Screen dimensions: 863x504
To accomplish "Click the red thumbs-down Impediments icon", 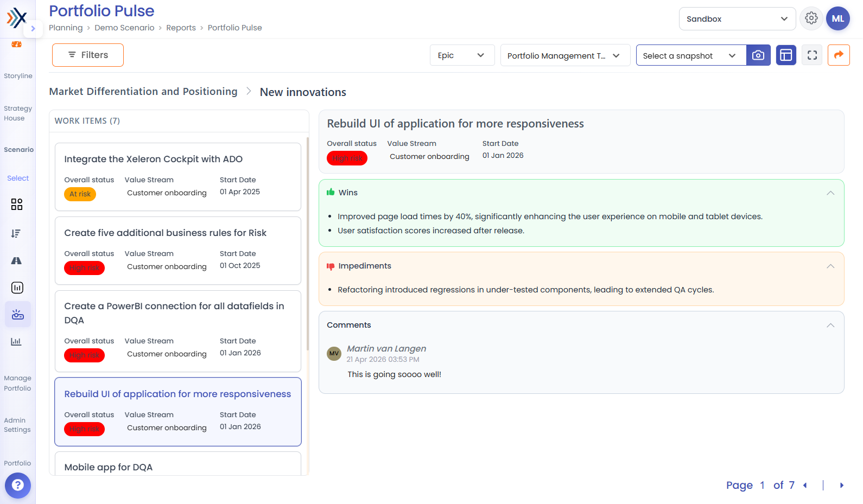I will click(331, 266).
